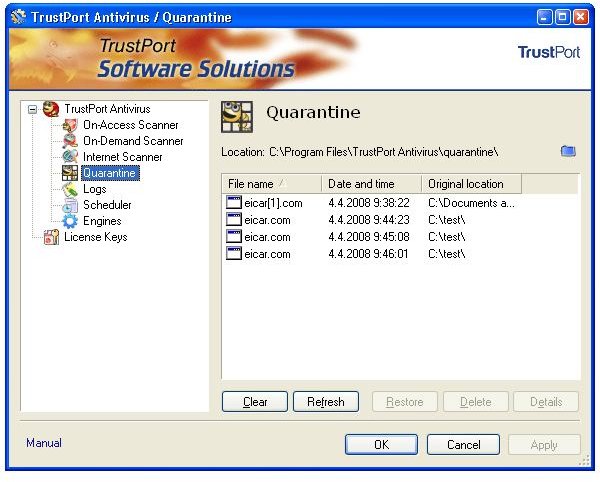Click the title bar application icon
The height and width of the screenshot is (482, 600).
click(18, 17)
